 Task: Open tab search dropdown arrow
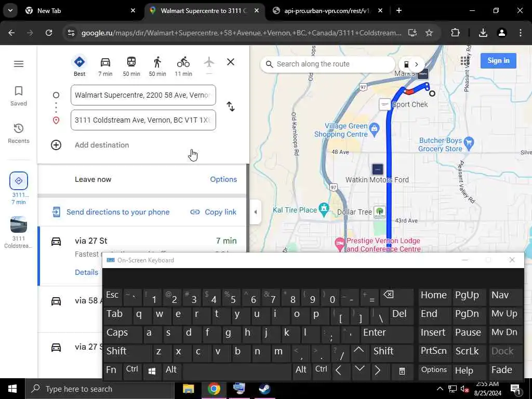tap(10, 10)
